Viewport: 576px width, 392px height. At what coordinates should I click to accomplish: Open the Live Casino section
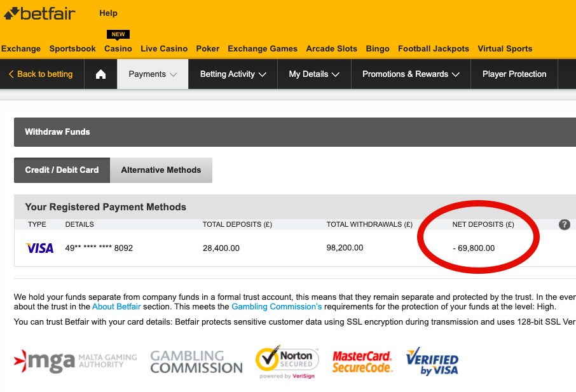[164, 49]
